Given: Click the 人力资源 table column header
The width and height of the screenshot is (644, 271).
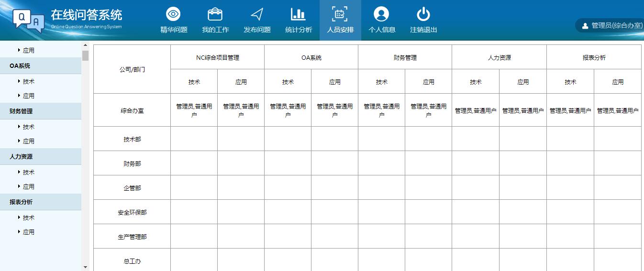Looking at the screenshot, I should coord(499,58).
